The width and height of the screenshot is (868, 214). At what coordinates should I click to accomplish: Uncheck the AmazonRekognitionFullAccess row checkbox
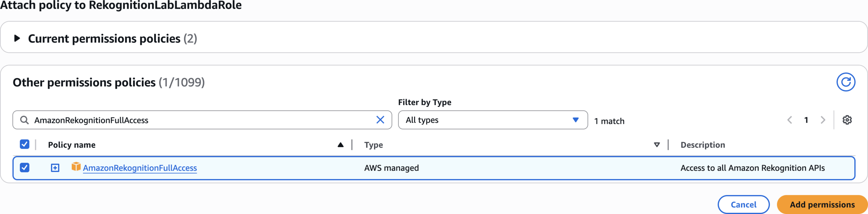(x=25, y=168)
